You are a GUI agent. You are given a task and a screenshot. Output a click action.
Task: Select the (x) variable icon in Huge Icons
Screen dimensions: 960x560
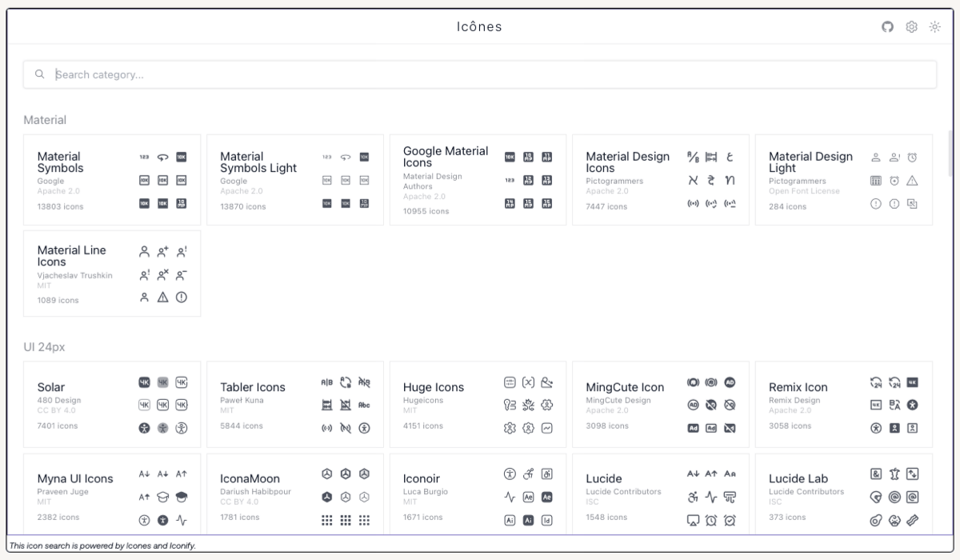click(528, 382)
